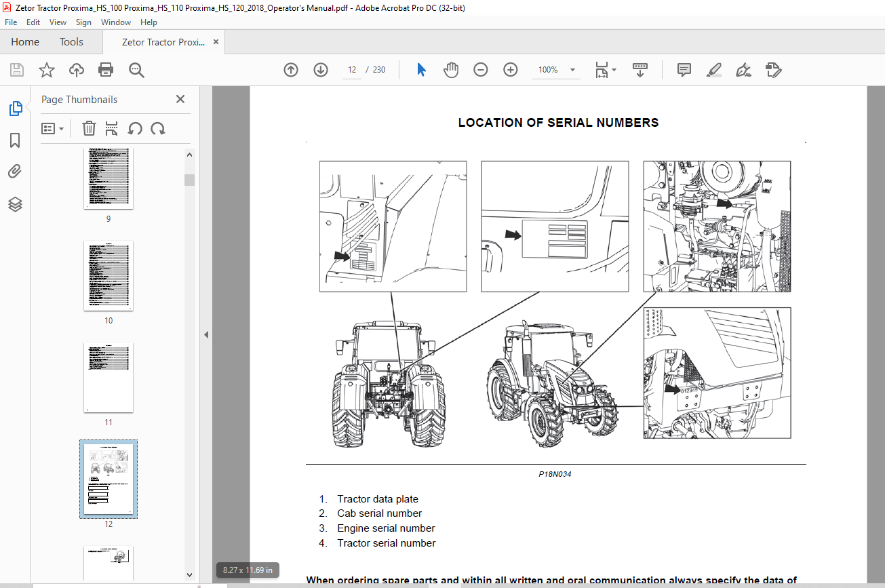Viewport: 885px width, 588px height.
Task: Select page 11 thumbnail
Action: click(x=109, y=378)
